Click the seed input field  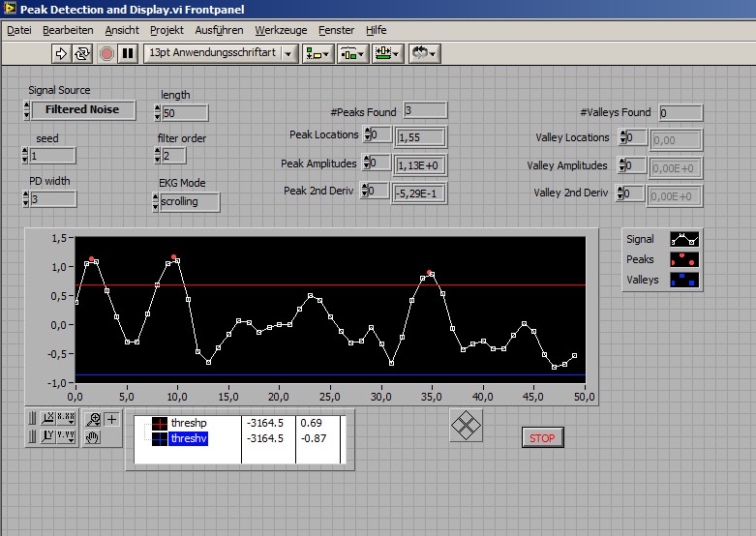pos(52,156)
